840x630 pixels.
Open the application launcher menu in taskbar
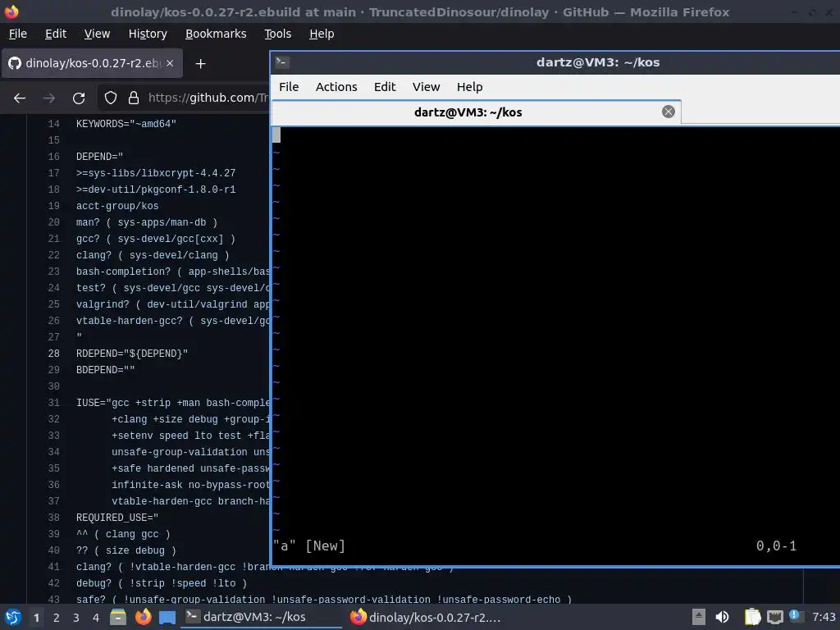click(13, 617)
